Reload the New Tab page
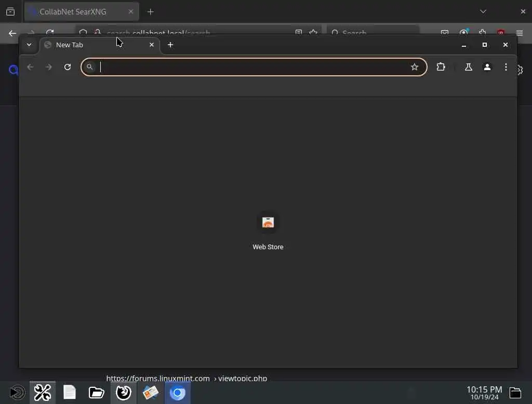Image resolution: width=532 pixels, height=404 pixels. point(68,67)
